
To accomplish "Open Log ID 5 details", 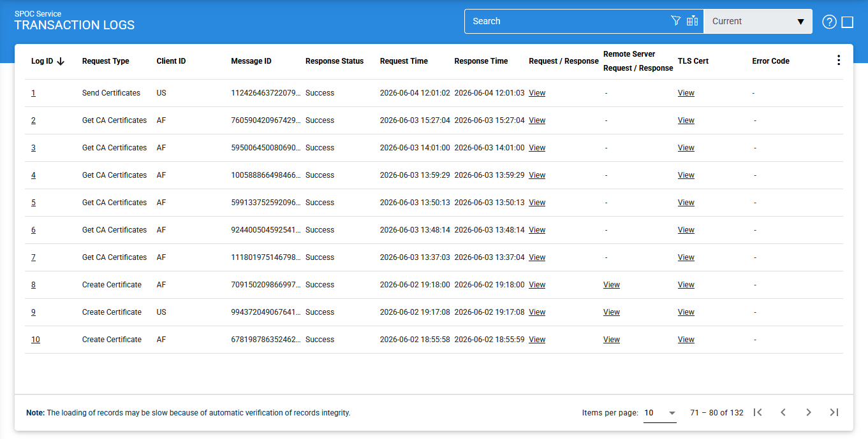I will click(33, 203).
